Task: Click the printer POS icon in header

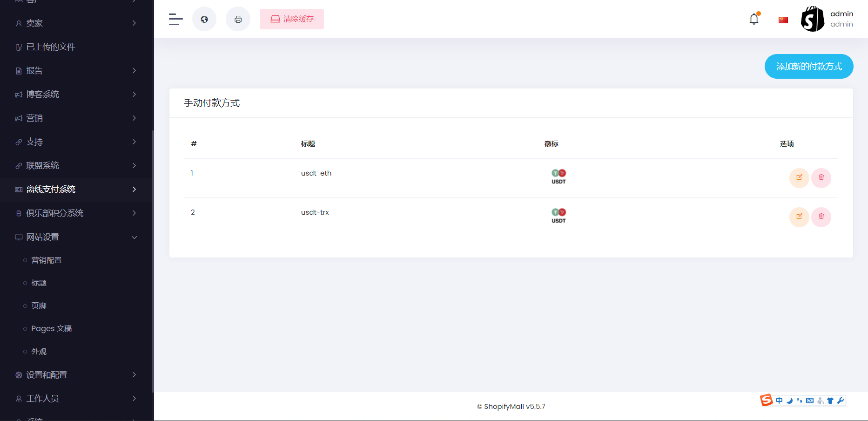Action: [238, 19]
